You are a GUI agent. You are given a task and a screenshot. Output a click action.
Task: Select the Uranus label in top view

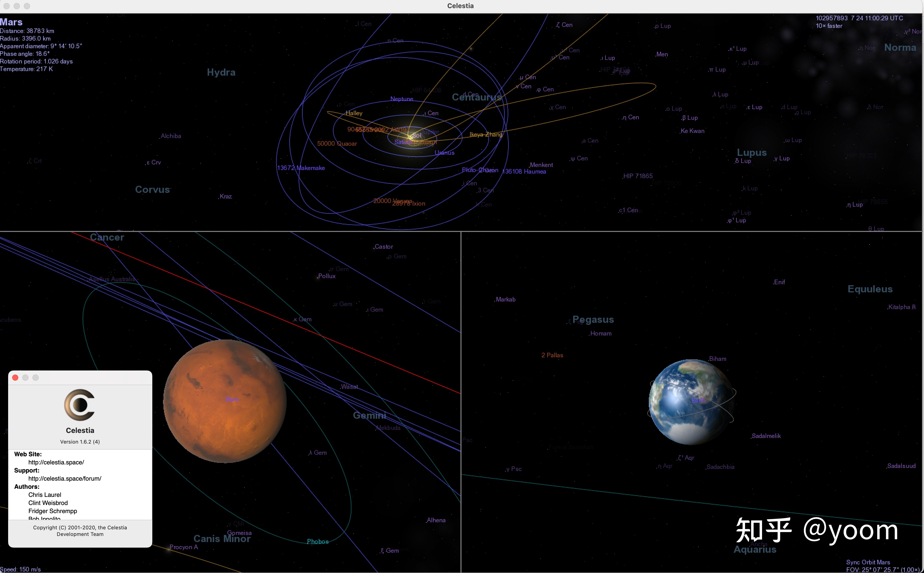pyautogui.click(x=444, y=153)
